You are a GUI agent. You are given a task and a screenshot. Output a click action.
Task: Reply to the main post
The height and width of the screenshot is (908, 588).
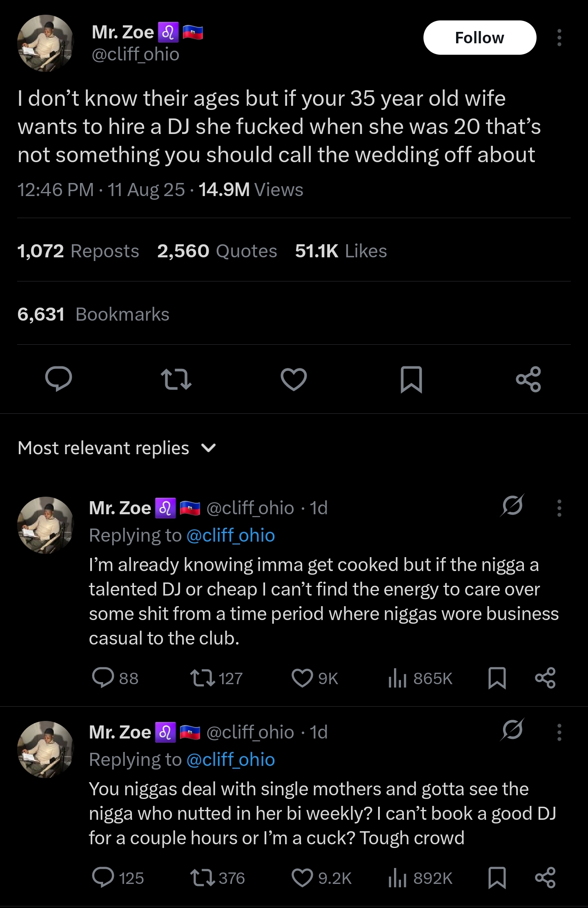pyautogui.click(x=58, y=379)
